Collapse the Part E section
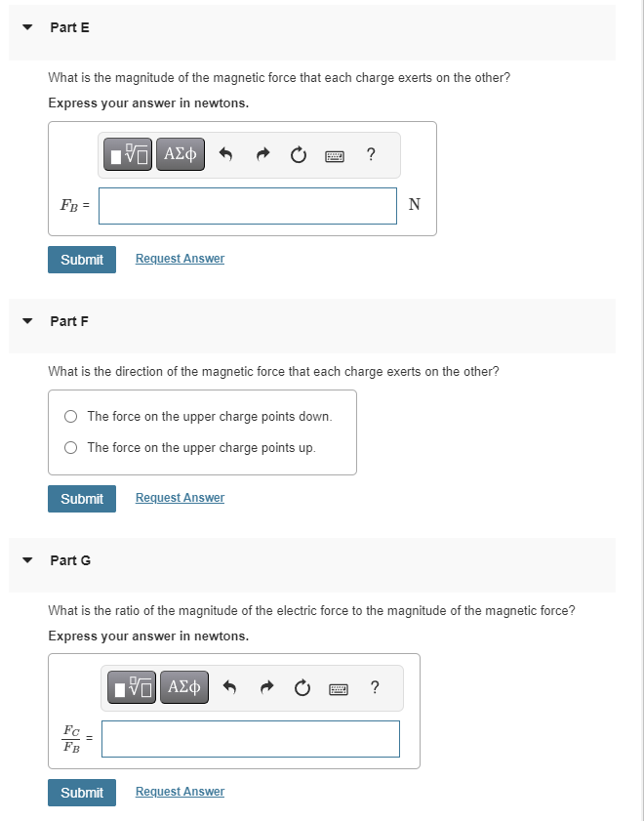644x821 pixels. tap(26, 27)
